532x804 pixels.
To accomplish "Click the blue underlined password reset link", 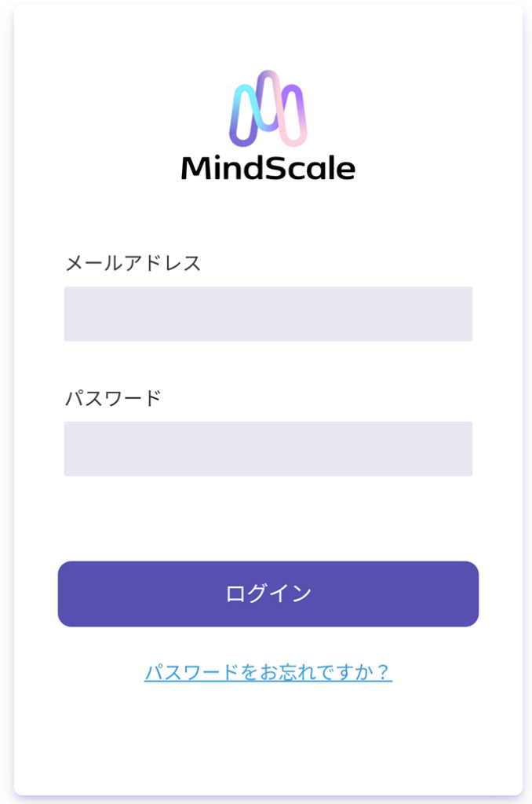I will 268,672.
